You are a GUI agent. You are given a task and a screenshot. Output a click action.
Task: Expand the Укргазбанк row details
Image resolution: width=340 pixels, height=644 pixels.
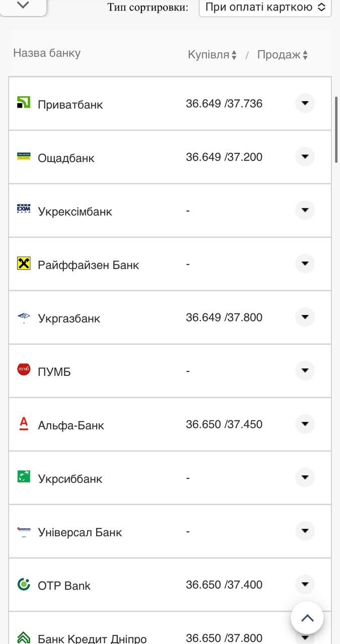pos(305,317)
